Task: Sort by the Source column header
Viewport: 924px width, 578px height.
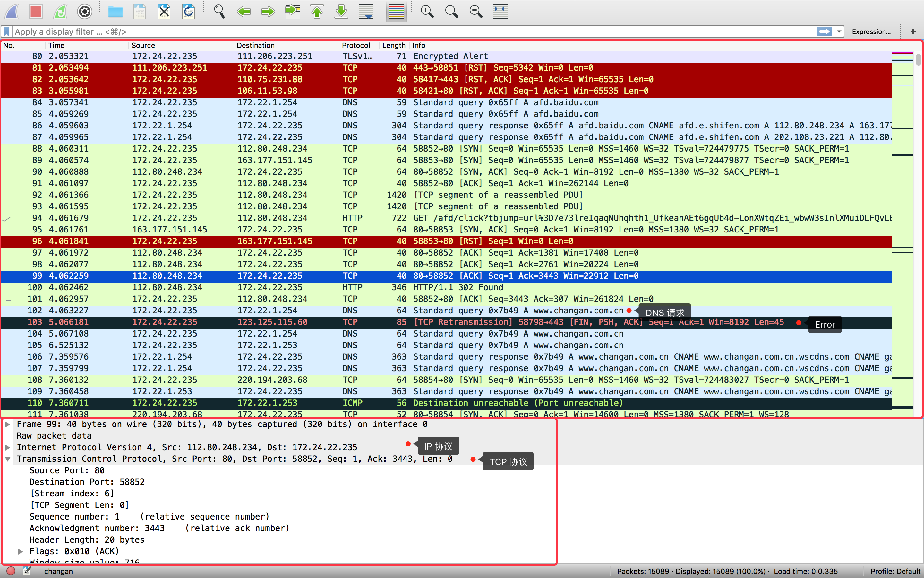Action: pos(181,45)
